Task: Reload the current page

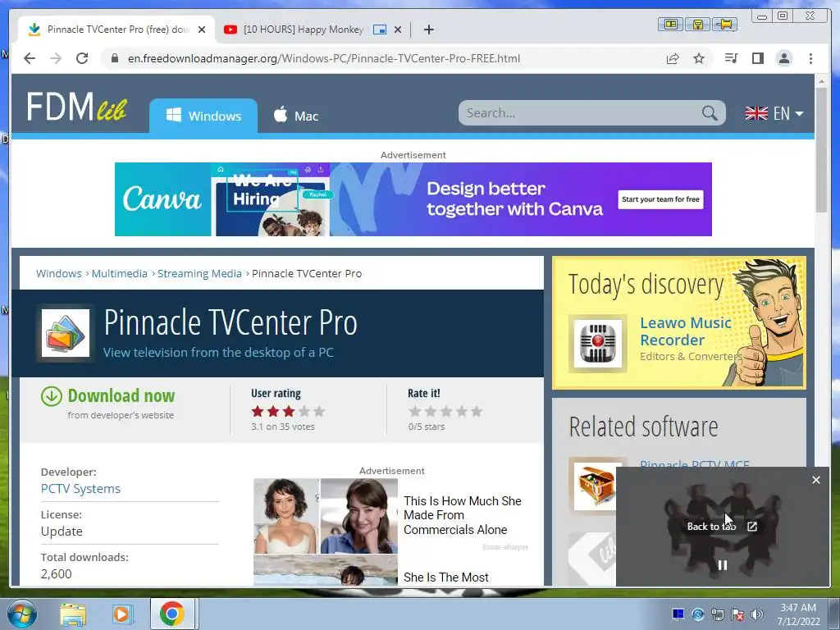Action: coord(82,58)
